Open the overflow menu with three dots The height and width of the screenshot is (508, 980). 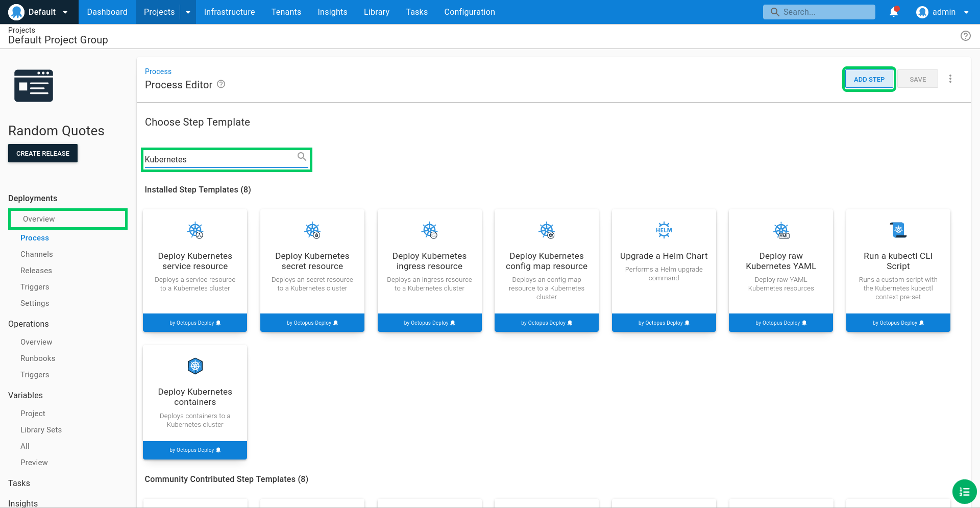coord(950,79)
